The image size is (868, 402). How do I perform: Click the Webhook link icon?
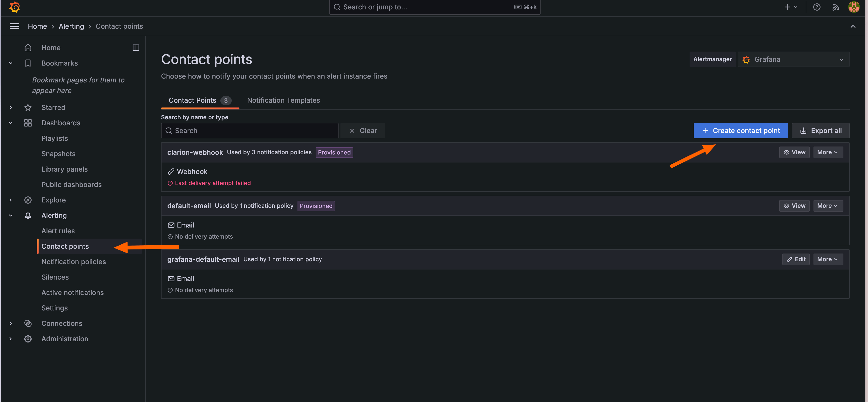[x=171, y=172]
